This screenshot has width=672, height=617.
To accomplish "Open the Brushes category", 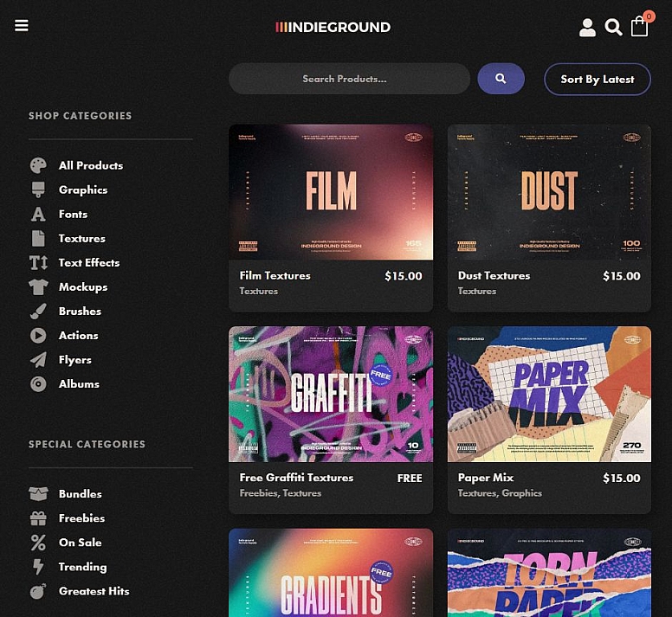I will (81, 312).
